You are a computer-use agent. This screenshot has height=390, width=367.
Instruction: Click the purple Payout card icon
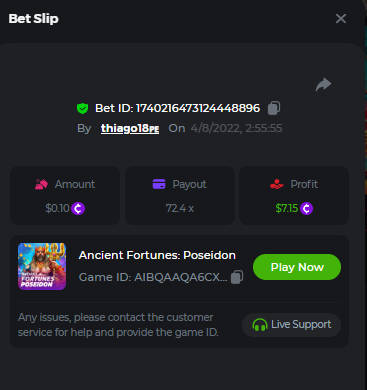pyautogui.click(x=159, y=184)
